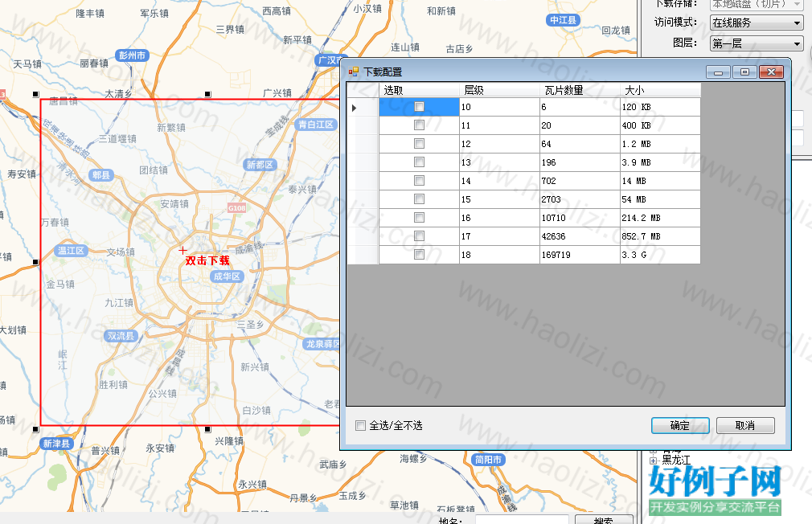The height and width of the screenshot is (524, 812).
Task: Click the size cell 120 KB
Action: (x=660, y=107)
